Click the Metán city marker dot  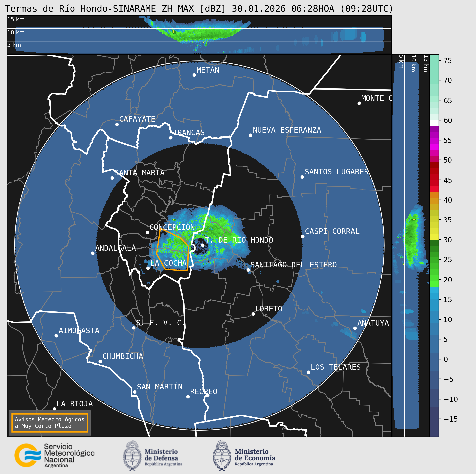click(194, 75)
